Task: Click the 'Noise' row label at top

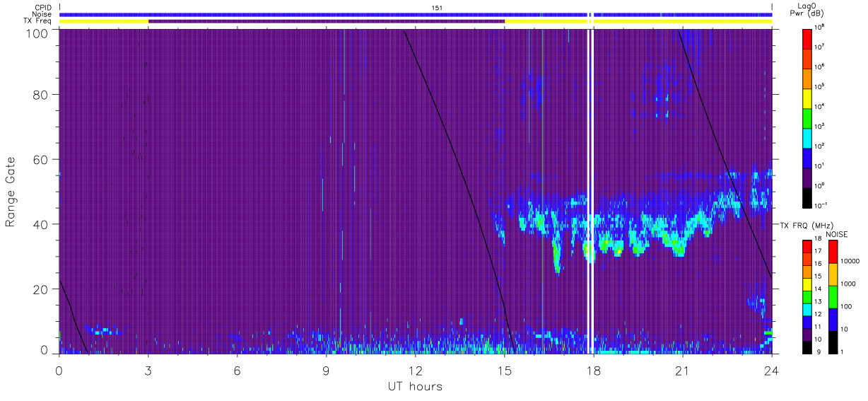Action: pyautogui.click(x=43, y=14)
